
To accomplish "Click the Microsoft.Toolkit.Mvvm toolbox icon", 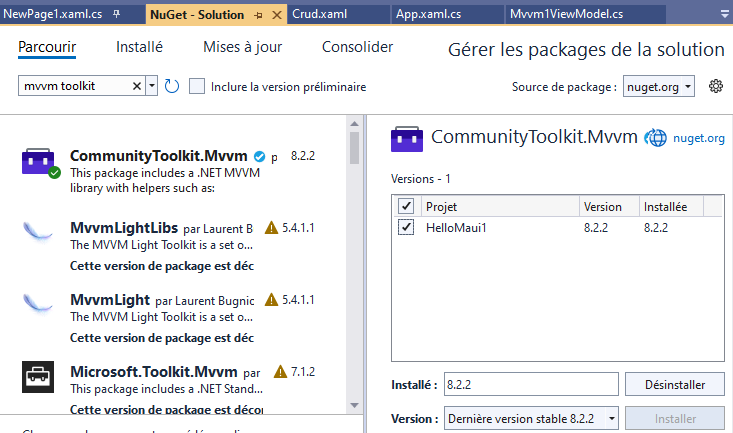I will pyautogui.click(x=38, y=377).
